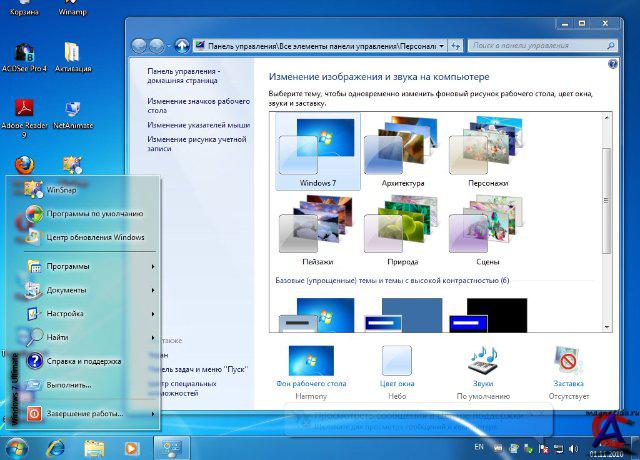The height and width of the screenshot is (460, 640).
Task: Click the Windows Start orb button
Action: (x=17, y=447)
